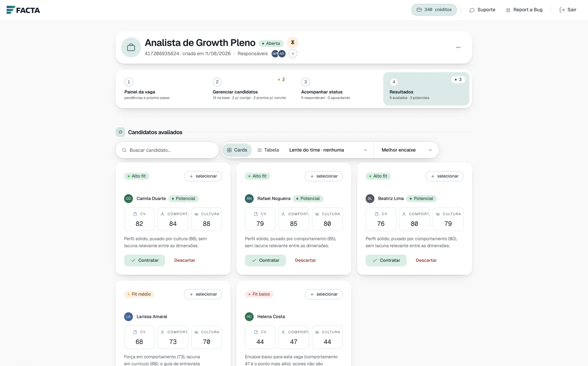The width and height of the screenshot is (588, 366).
Task: Open the three-dots job options menu
Action: 458,47
